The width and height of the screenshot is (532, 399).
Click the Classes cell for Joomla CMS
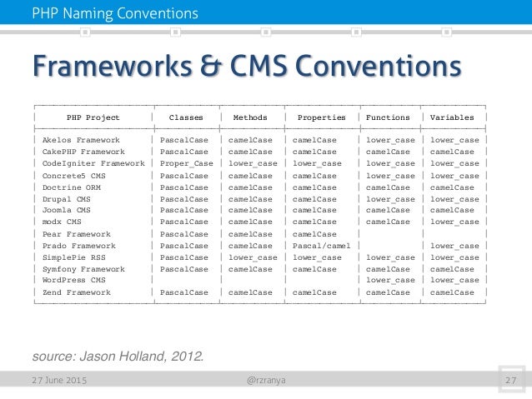(184, 210)
